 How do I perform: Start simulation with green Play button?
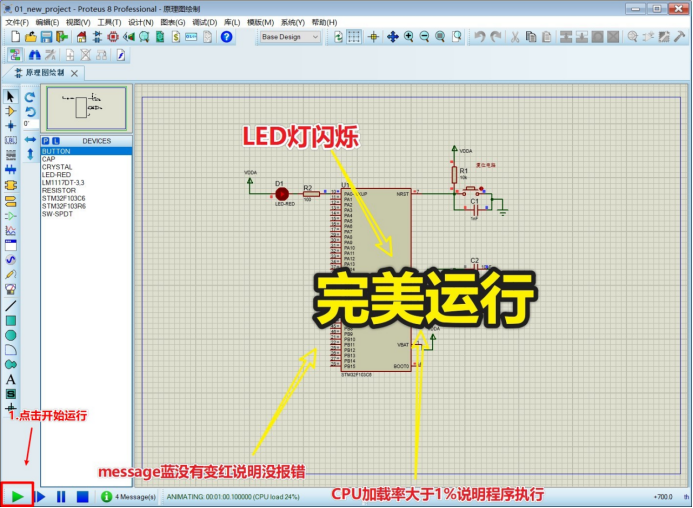point(17,496)
